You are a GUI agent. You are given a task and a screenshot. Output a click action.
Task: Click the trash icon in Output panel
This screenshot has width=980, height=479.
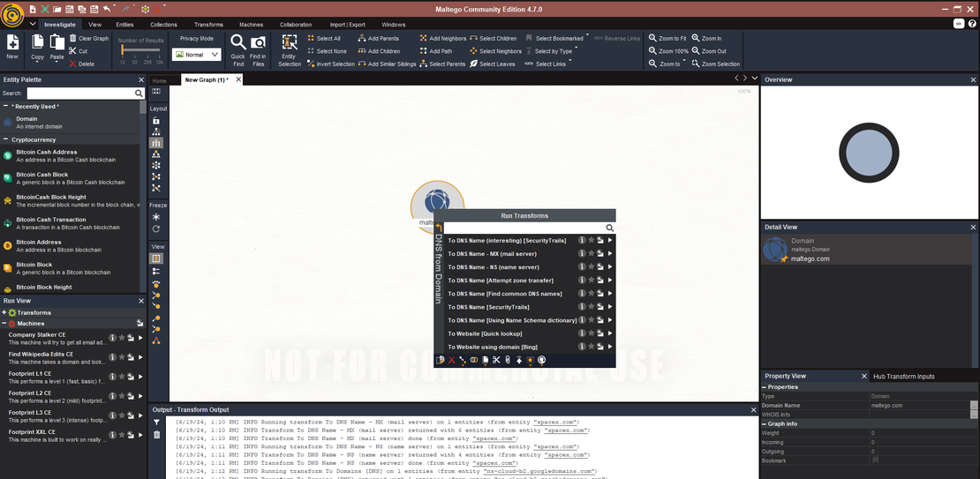[157, 435]
